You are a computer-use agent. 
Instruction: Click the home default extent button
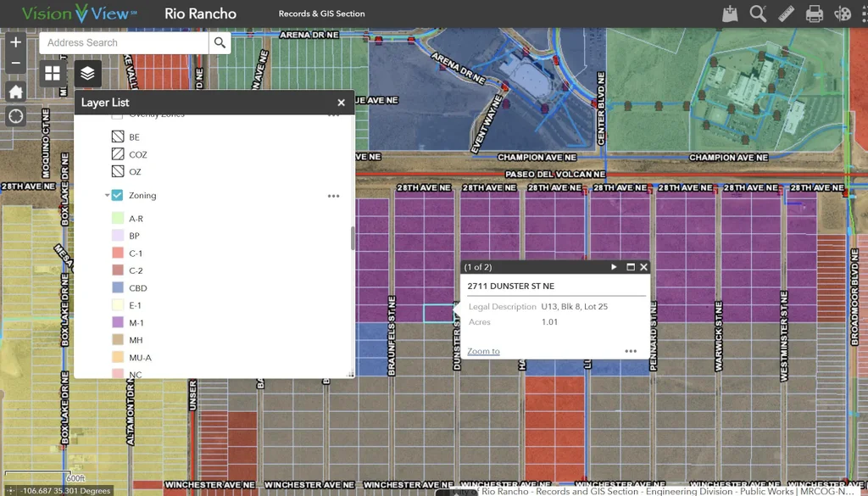(x=15, y=92)
